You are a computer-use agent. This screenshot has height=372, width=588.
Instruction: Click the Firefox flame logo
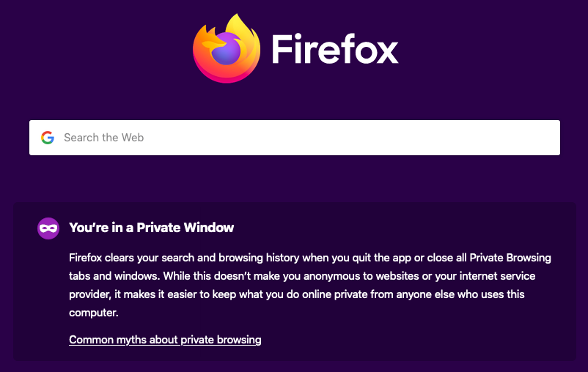[227, 49]
